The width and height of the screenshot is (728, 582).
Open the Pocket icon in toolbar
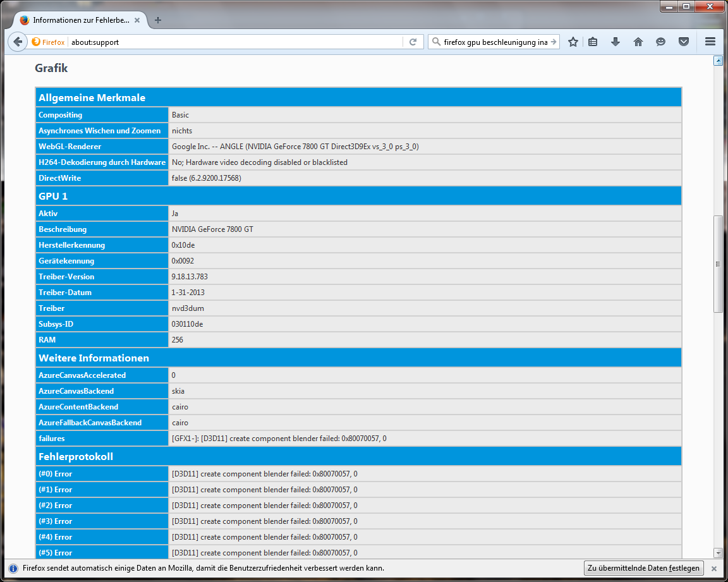[684, 42]
